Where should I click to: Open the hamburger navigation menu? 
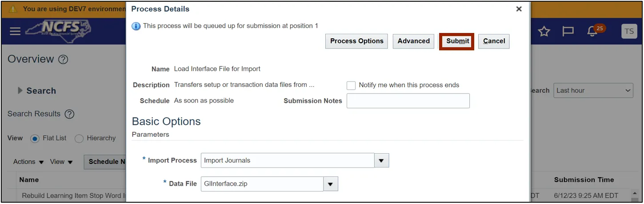point(15,31)
